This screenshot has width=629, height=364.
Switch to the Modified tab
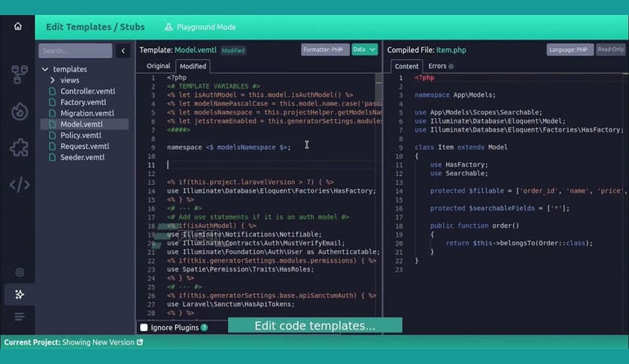(193, 66)
